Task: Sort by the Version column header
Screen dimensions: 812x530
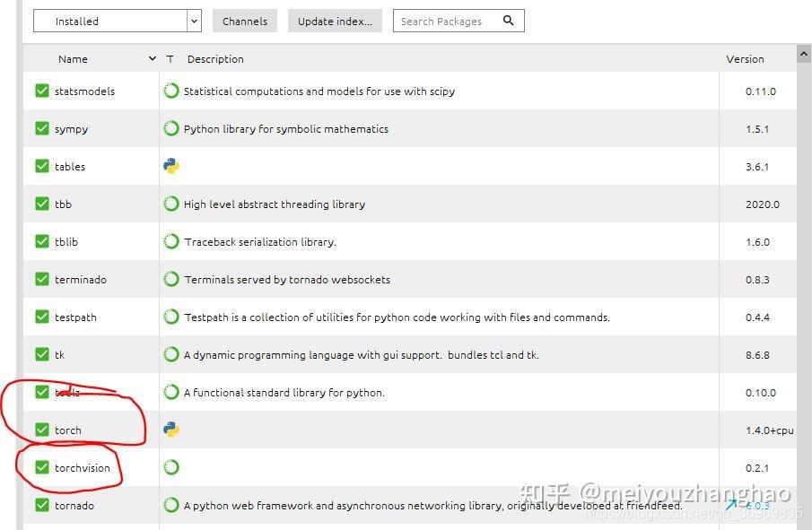Action: [745, 59]
